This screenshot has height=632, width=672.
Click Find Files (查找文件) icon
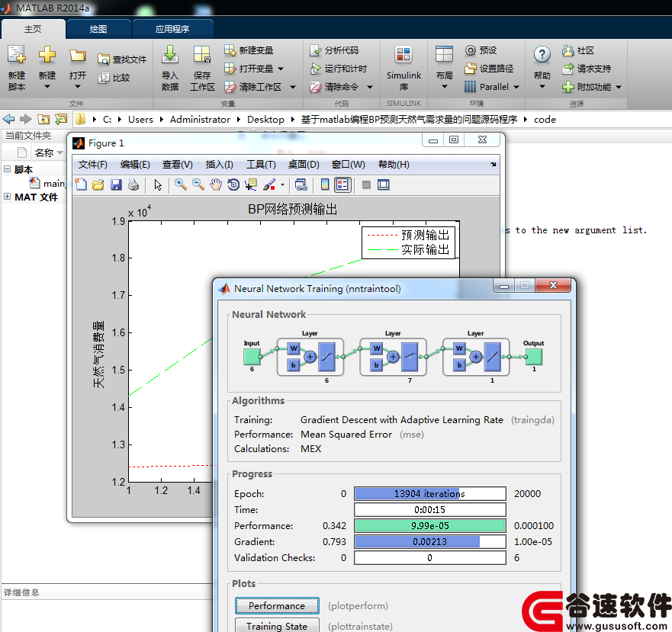pyautogui.click(x=103, y=59)
